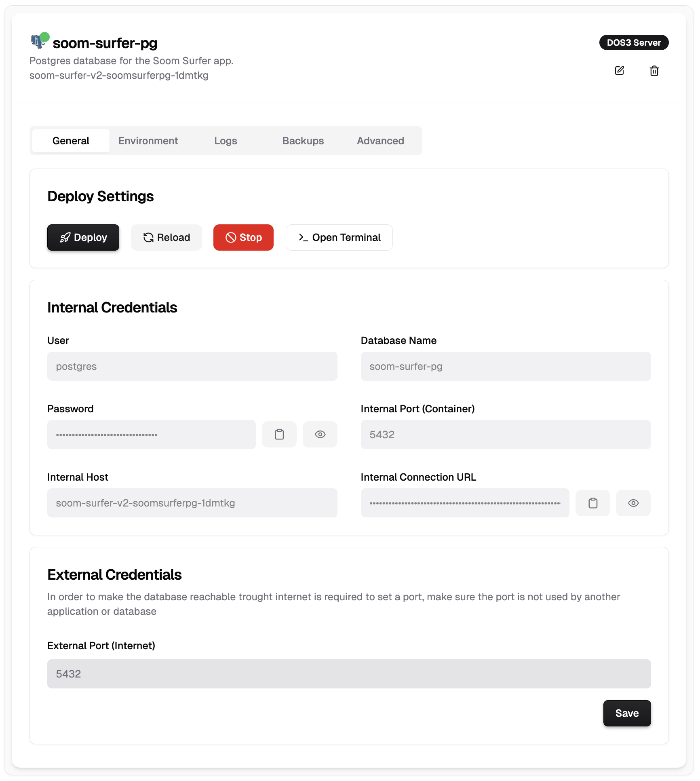700x781 pixels.
Task: Copy password with clipboard icon
Action: tap(279, 435)
